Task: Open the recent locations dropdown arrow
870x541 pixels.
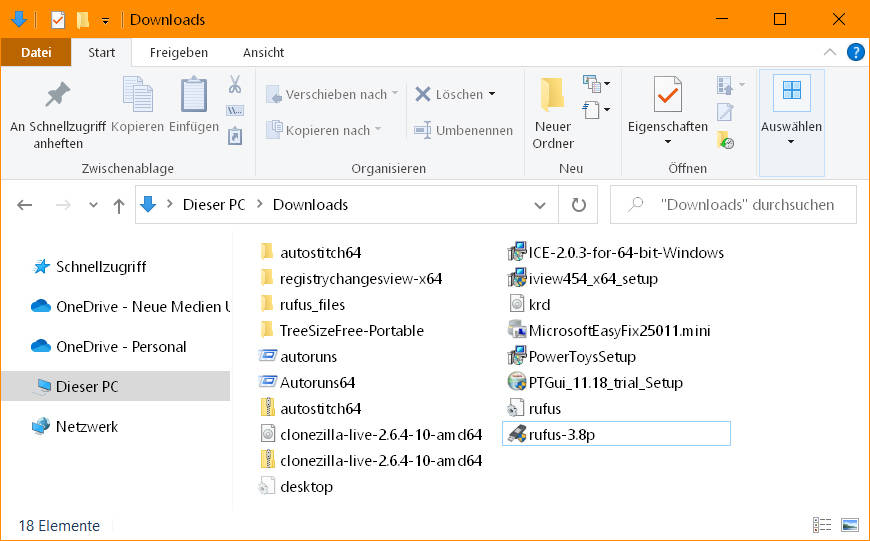Action: pos(93,205)
